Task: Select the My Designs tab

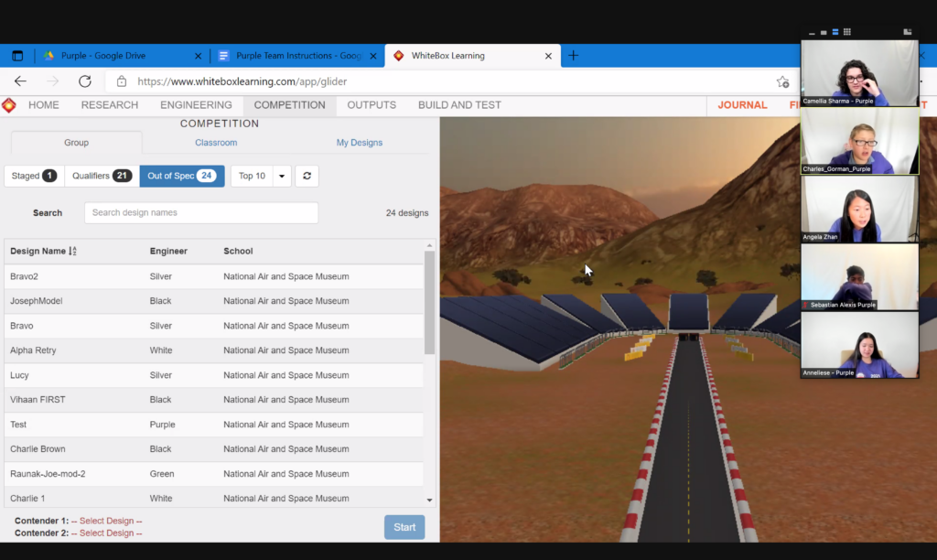Action: click(x=359, y=142)
